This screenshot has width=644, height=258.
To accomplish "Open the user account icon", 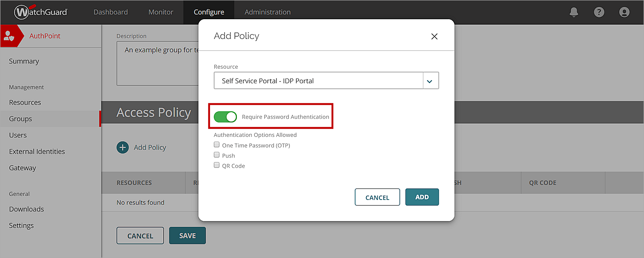I will point(624,12).
